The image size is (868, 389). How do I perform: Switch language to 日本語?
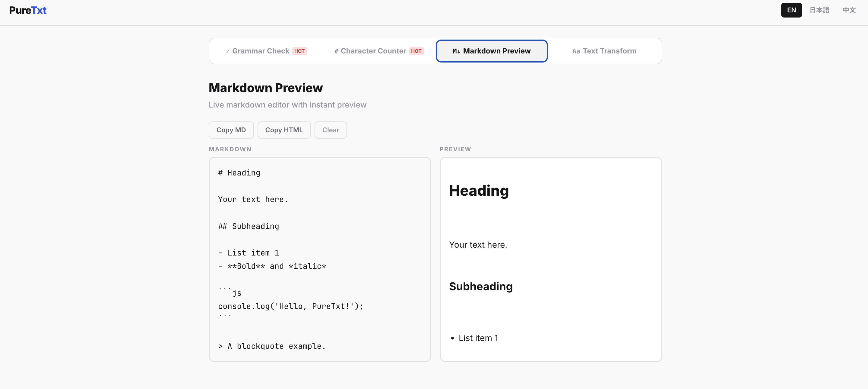point(819,10)
